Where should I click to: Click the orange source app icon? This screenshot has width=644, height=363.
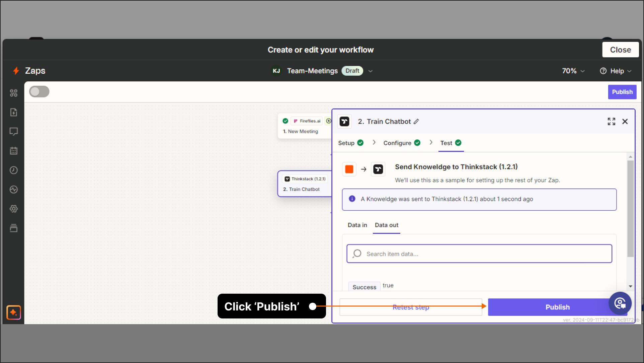tap(349, 169)
